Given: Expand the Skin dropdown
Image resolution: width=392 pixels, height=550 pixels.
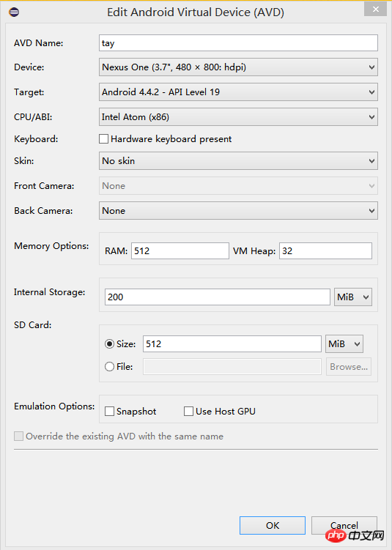Looking at the screenshot, I should (238, 160).
